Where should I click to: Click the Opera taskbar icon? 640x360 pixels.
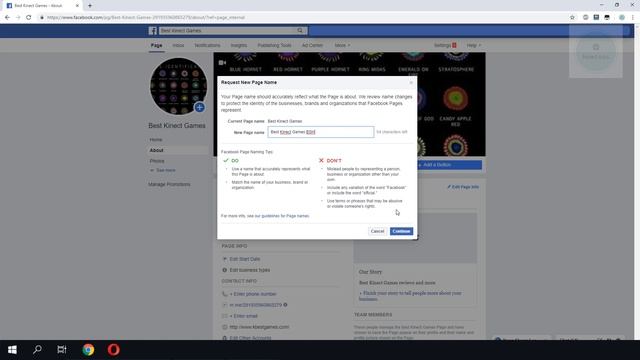113,350
